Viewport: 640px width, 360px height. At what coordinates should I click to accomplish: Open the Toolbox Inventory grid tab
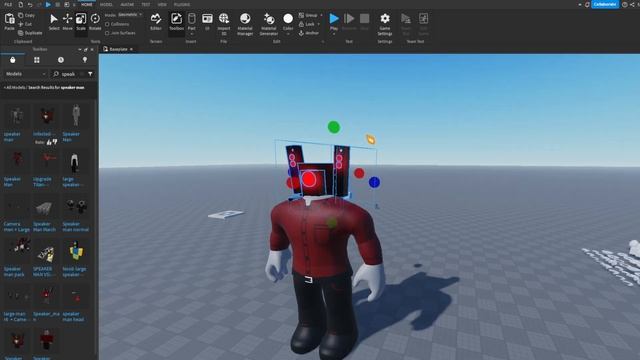point(37,60)
